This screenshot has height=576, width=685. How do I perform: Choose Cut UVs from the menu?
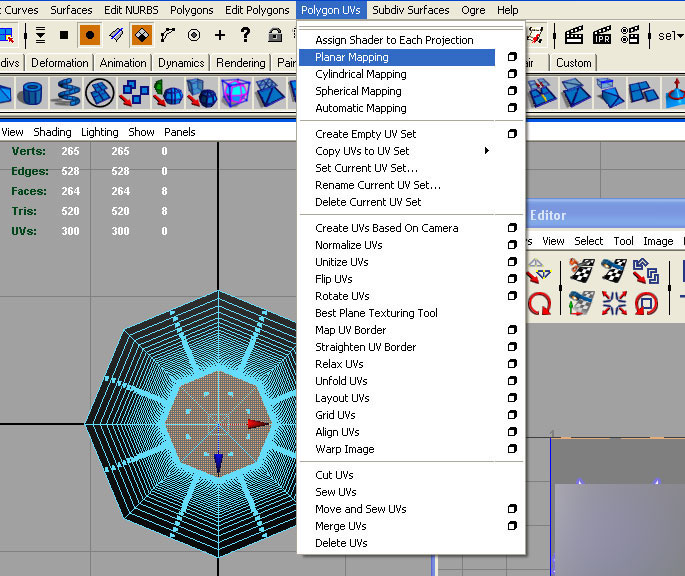[334, 475]
